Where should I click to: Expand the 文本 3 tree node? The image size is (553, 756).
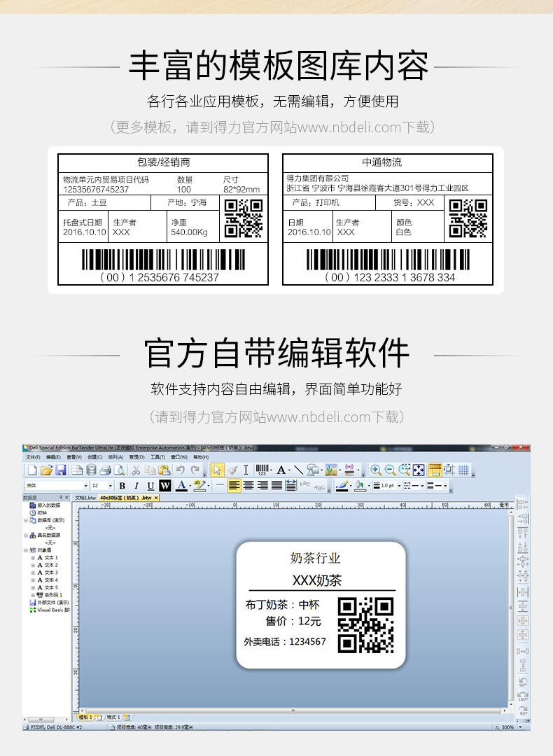tap(33, 573)
